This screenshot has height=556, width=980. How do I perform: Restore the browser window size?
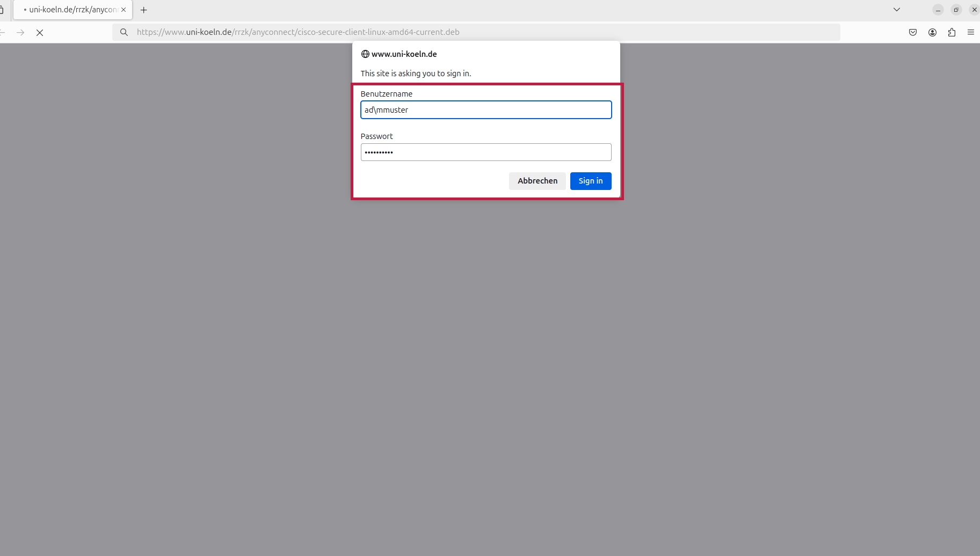tap(956, 10)
